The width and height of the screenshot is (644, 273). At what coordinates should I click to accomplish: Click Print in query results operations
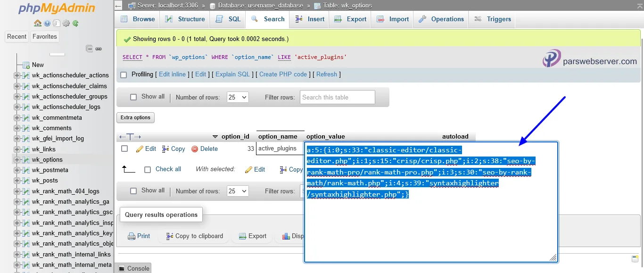click(139, 236)
